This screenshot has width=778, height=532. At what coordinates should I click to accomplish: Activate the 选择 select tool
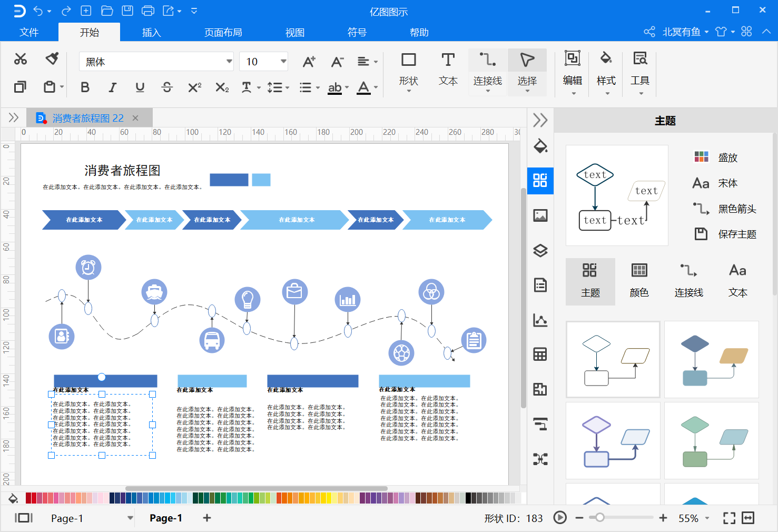(527, 72)
